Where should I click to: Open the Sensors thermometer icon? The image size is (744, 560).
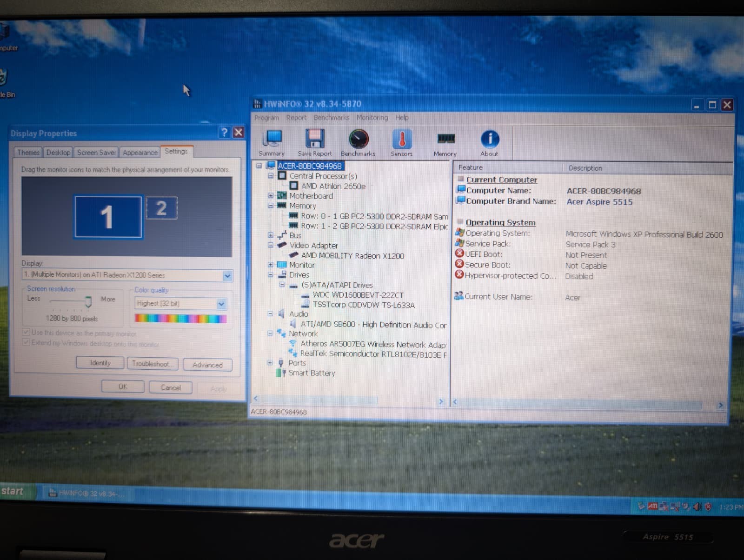click(x=402, y=143)
